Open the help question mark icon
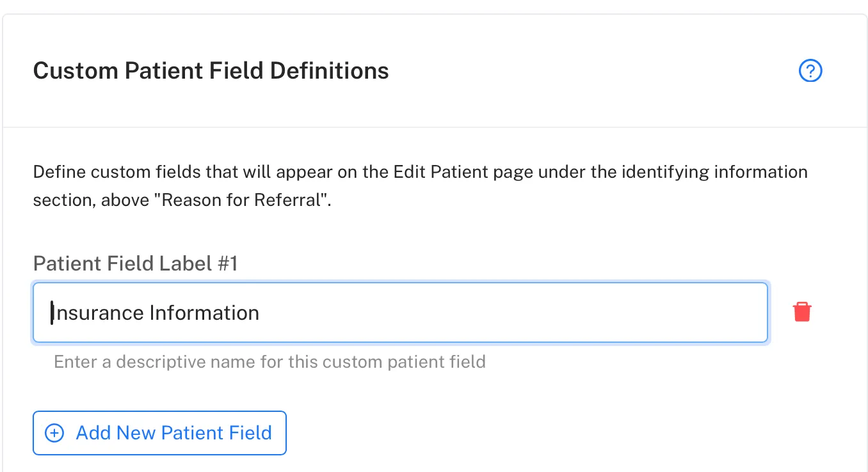The width and height of the screenshot is (868, 472). pyautogui.click(x=810, y=71)
